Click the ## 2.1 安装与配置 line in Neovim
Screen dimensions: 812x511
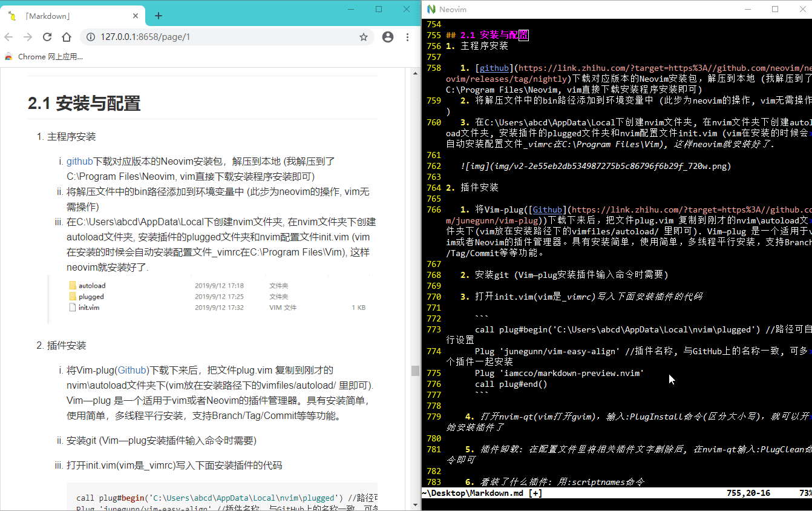[x=487, y=35]
